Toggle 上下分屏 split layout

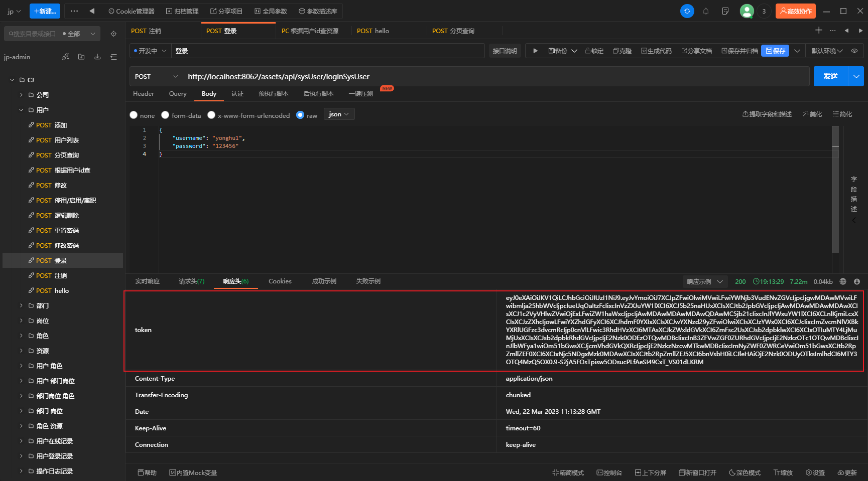pos(650,472)
